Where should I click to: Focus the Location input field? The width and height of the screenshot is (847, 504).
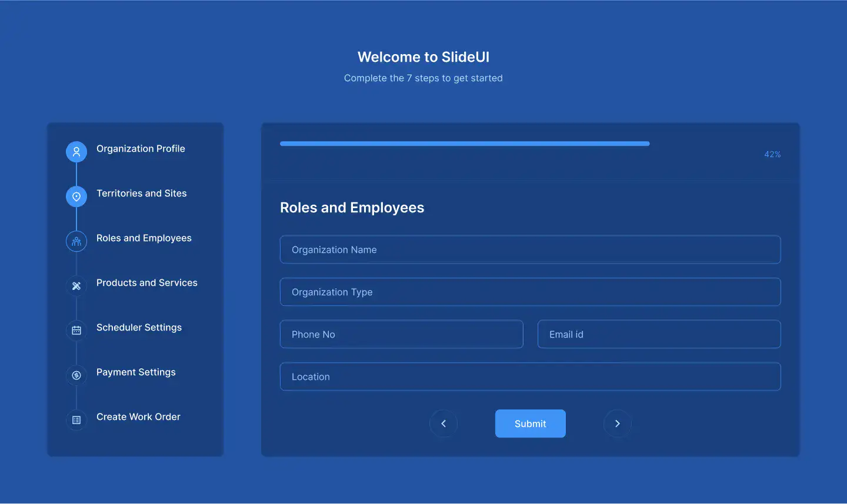(531, 376)
